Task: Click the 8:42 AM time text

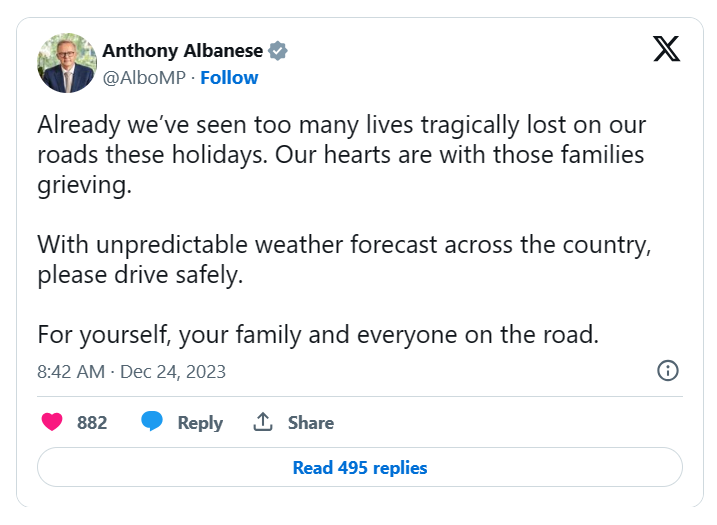Action: coord(71,372)
